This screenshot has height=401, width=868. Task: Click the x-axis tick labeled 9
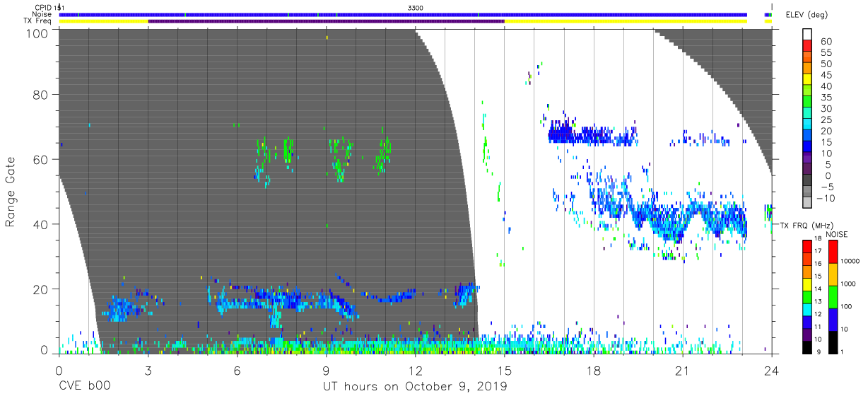coord(326,371)
